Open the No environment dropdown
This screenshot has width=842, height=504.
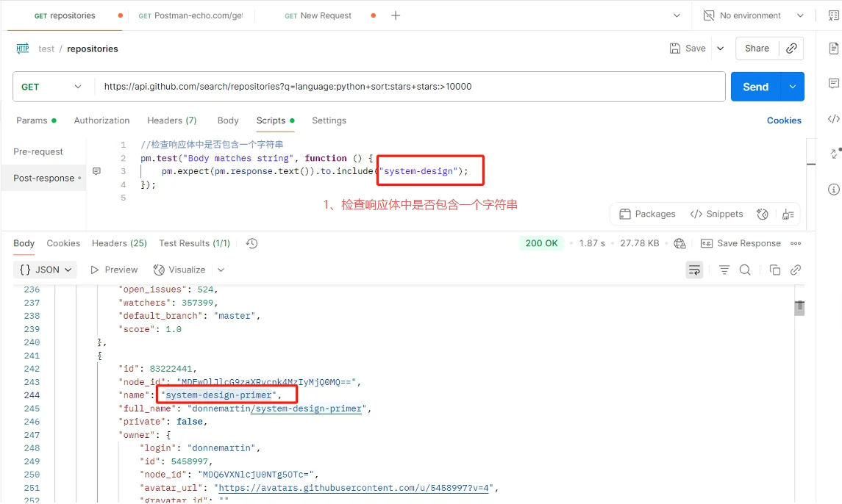point(754,15)
